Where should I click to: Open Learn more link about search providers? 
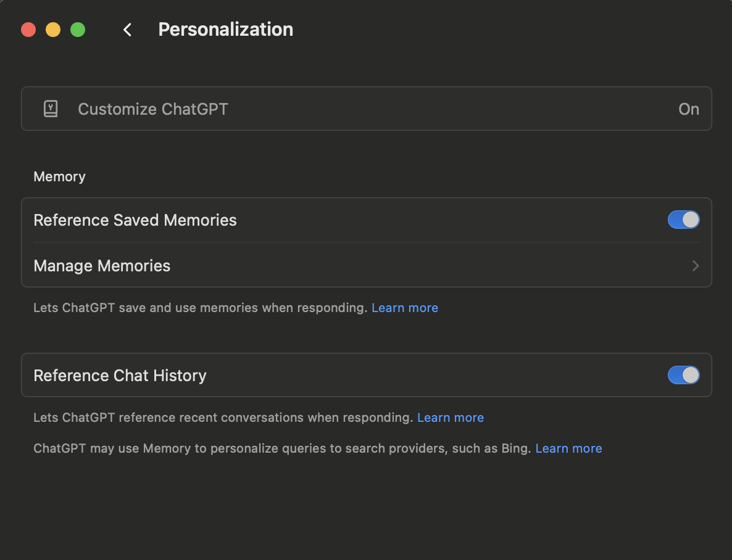(x=568, y=448)
